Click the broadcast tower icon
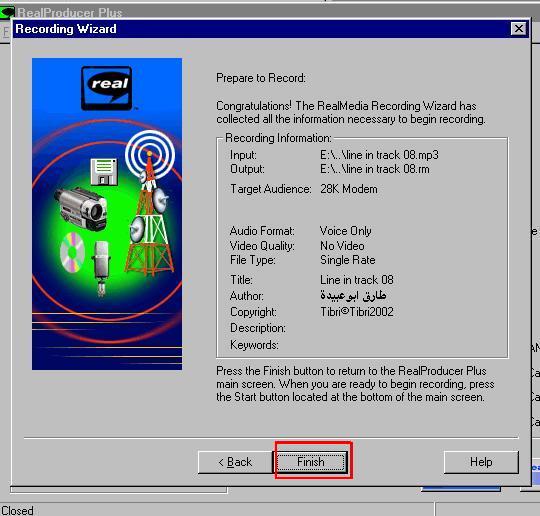The height and width of the screenshot is (516, 540). point(149,203)
